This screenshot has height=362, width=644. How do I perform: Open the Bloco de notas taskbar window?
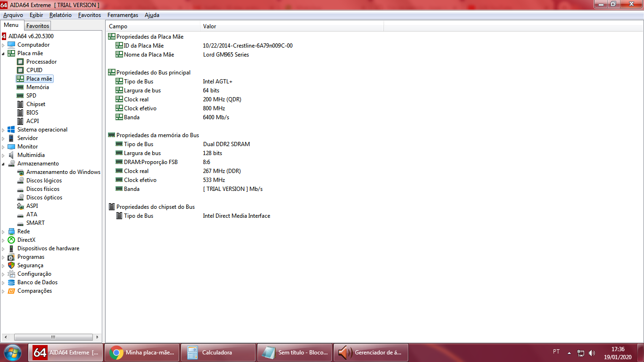294,353
